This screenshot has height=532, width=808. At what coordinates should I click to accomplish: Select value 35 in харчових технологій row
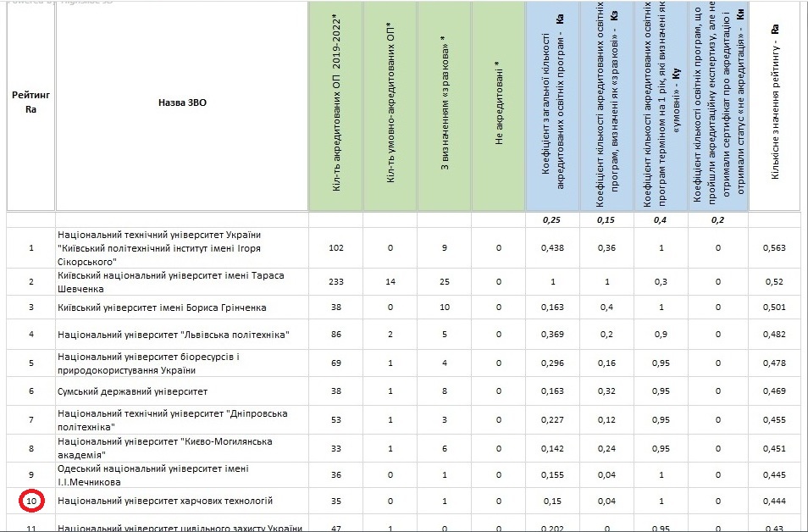pyautogui.click(x=336, y=501)
